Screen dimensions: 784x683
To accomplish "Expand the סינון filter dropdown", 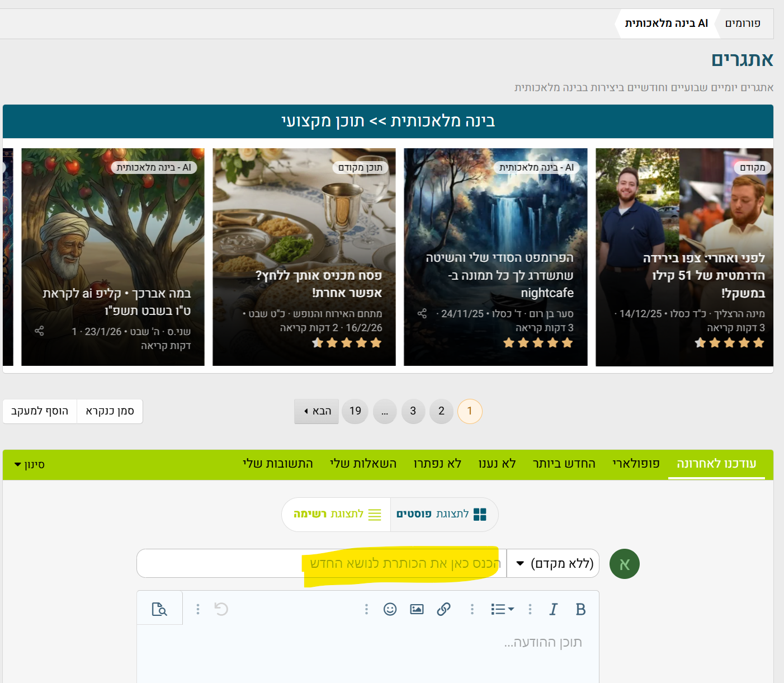I will pos(29,465).
